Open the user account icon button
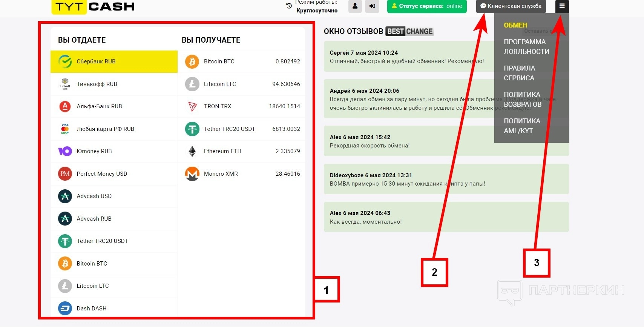644x327 pixels. [355, 6]
